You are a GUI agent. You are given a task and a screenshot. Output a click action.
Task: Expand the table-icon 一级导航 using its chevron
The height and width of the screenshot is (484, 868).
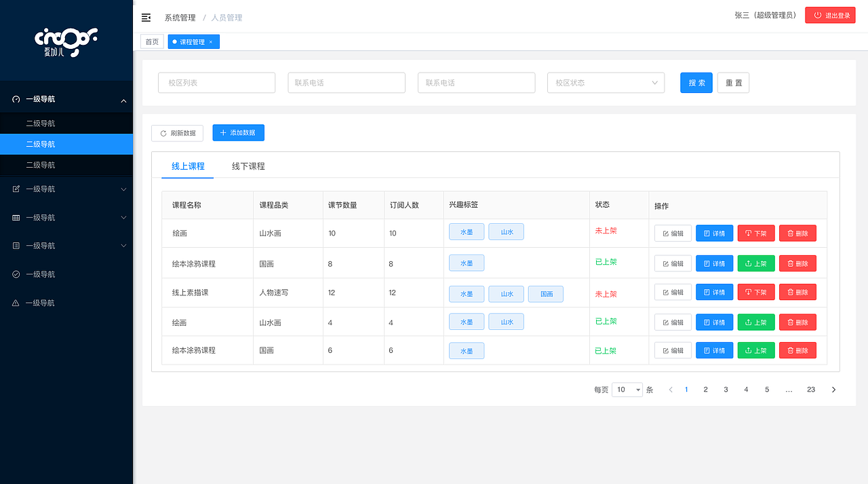(123, 217)
